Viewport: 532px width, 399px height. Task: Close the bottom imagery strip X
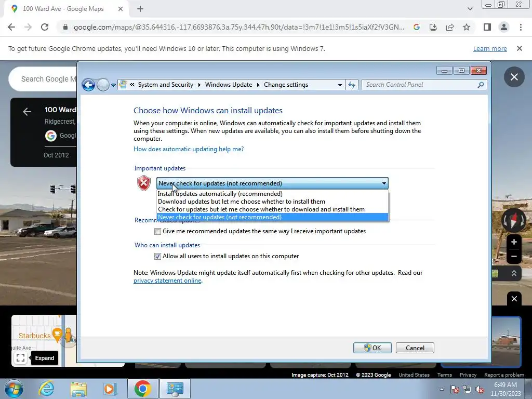(514, 299)
